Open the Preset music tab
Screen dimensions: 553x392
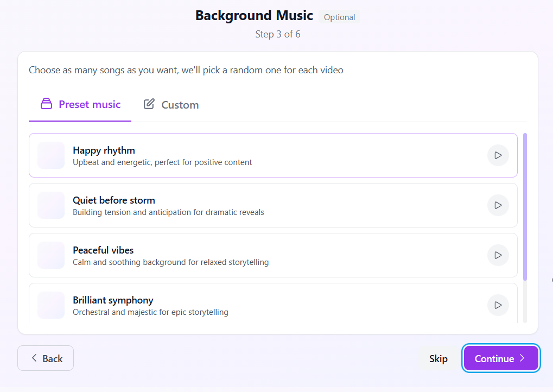(x=79, y=104)
